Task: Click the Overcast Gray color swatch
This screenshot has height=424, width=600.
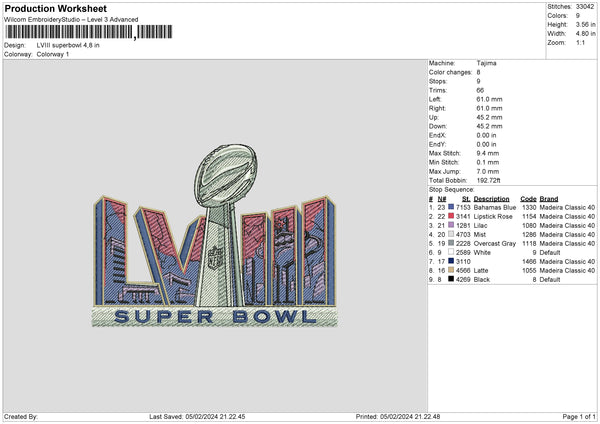Action: (x=451, y=243)
